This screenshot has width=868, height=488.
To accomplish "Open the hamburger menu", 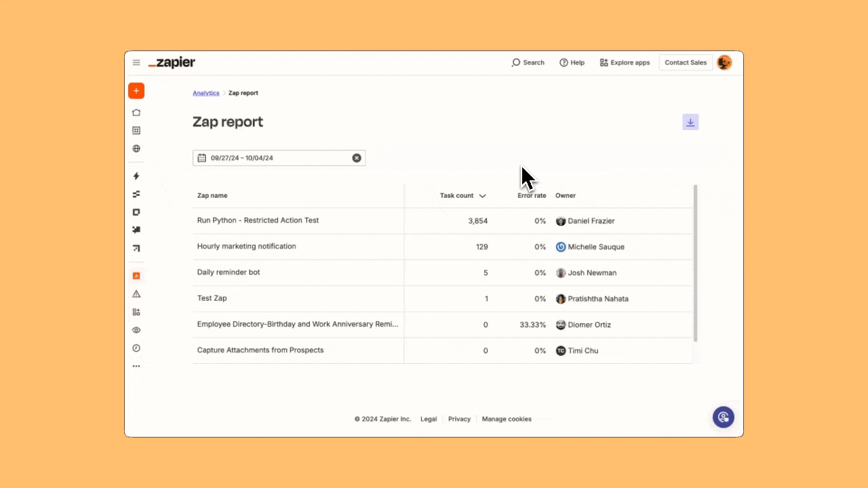I will [136, 62].
